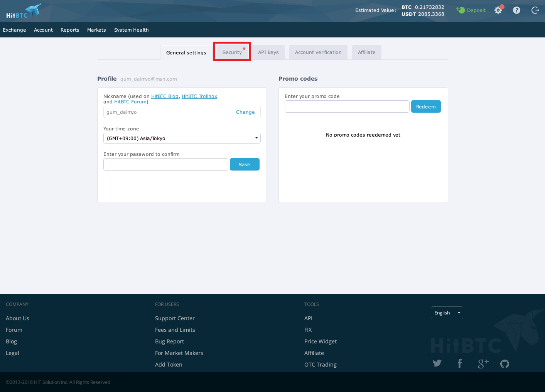Open Support Center footer link
Viewport: 545px width, 392px height.
pyautogui.click(x=175, y=318)
